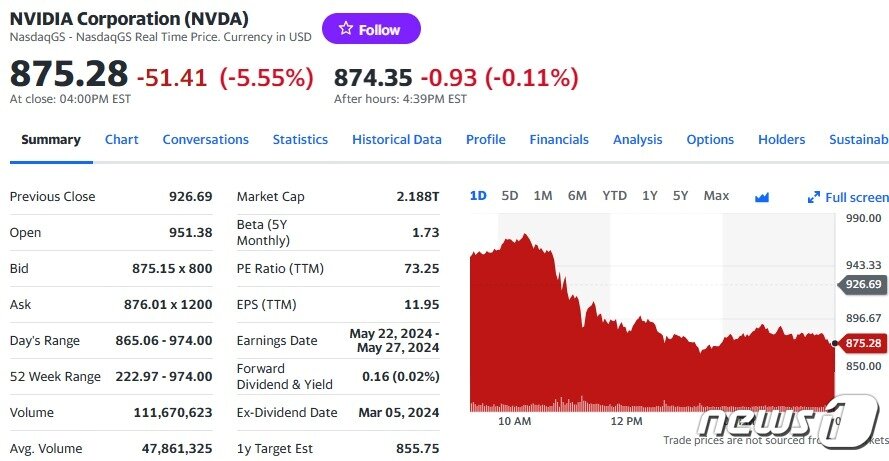
Task: Expand chart to Full screen
Action: point(848,197)
